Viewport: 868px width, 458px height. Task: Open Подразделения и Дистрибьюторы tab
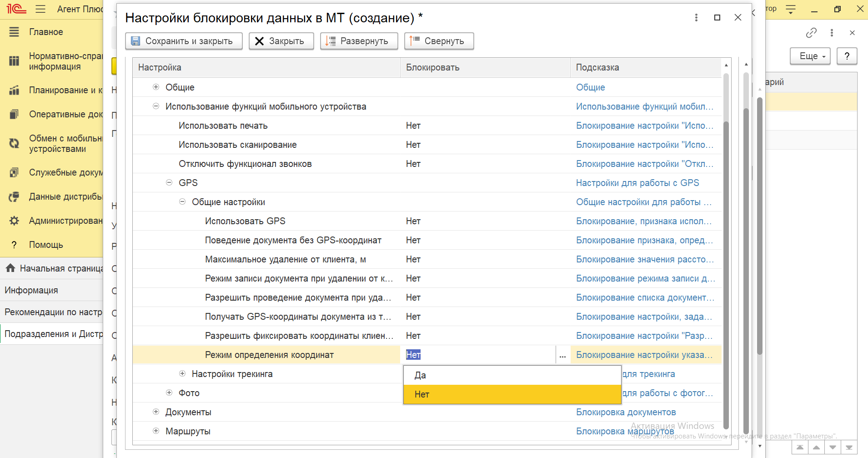[52, 334]
